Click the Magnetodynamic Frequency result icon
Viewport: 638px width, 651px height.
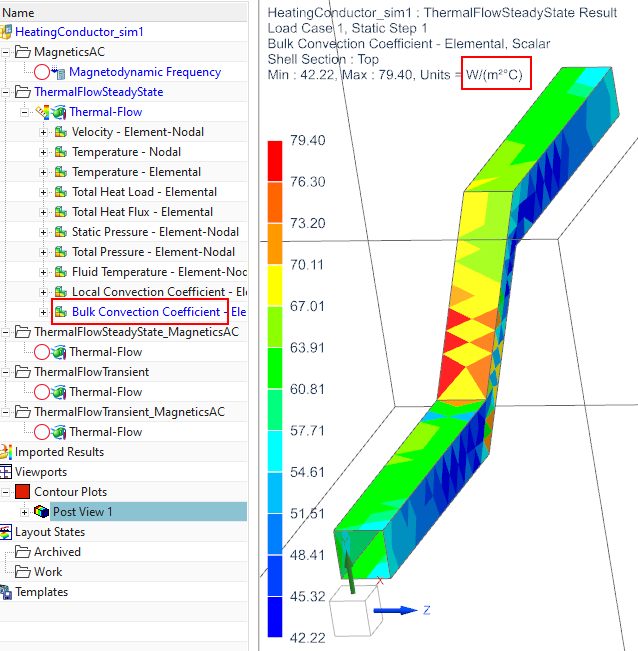[x=59, y=72]
